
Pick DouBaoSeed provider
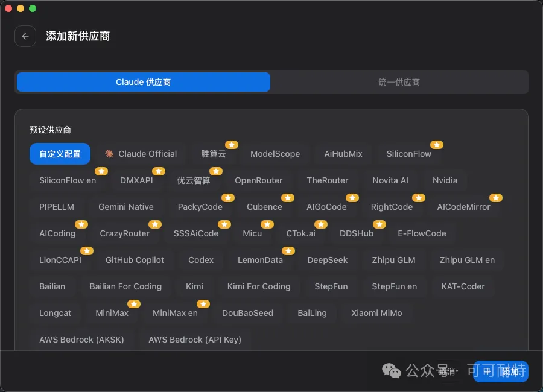click(247, 313)
